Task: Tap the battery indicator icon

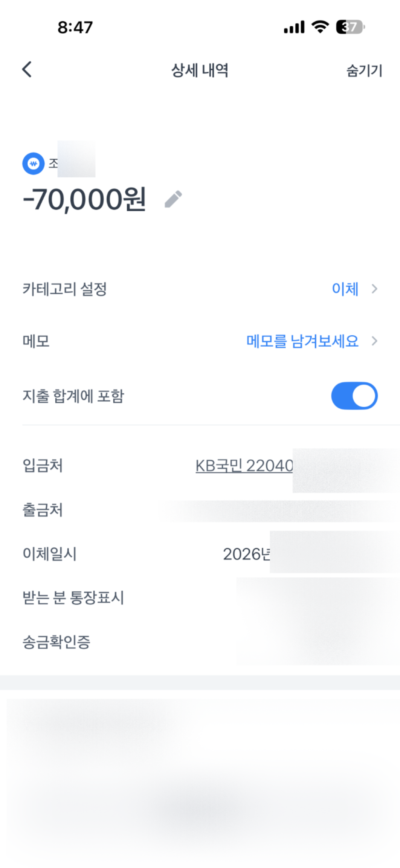Action: tap(350, 27)
